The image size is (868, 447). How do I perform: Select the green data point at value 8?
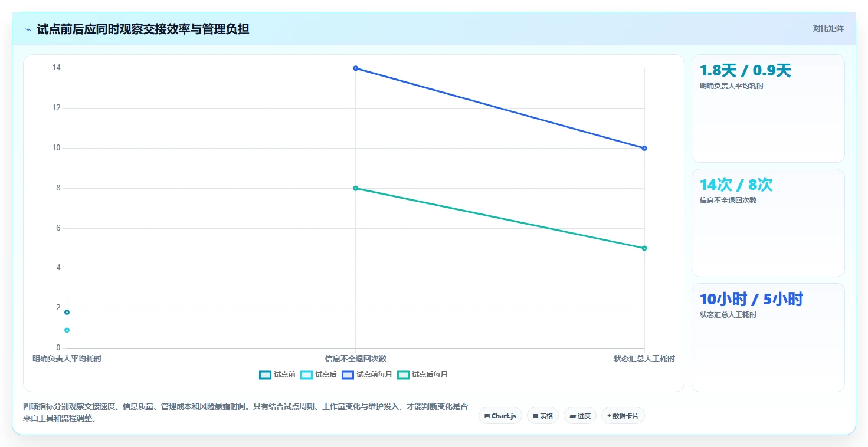[355, 188]
